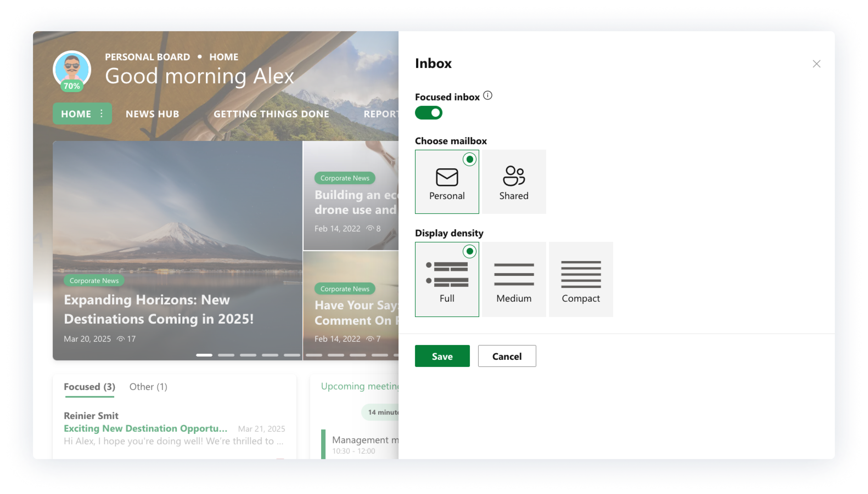
Task: Click the 'Mar 21, 2025' email date
Action: [261, 428]
